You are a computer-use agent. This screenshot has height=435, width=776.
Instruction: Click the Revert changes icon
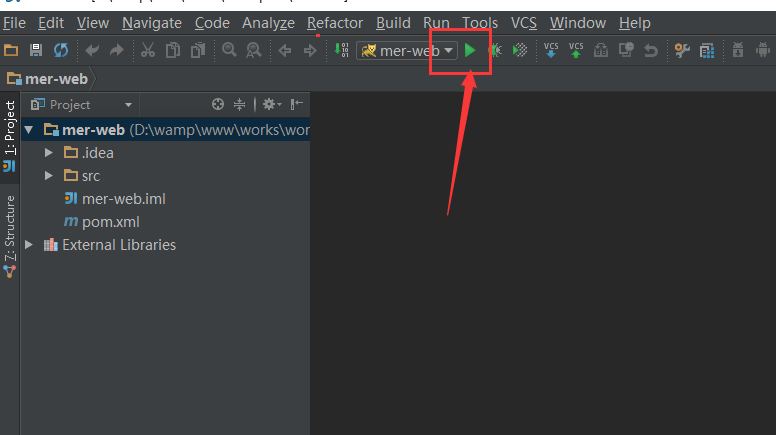click(x=651, y=50)
